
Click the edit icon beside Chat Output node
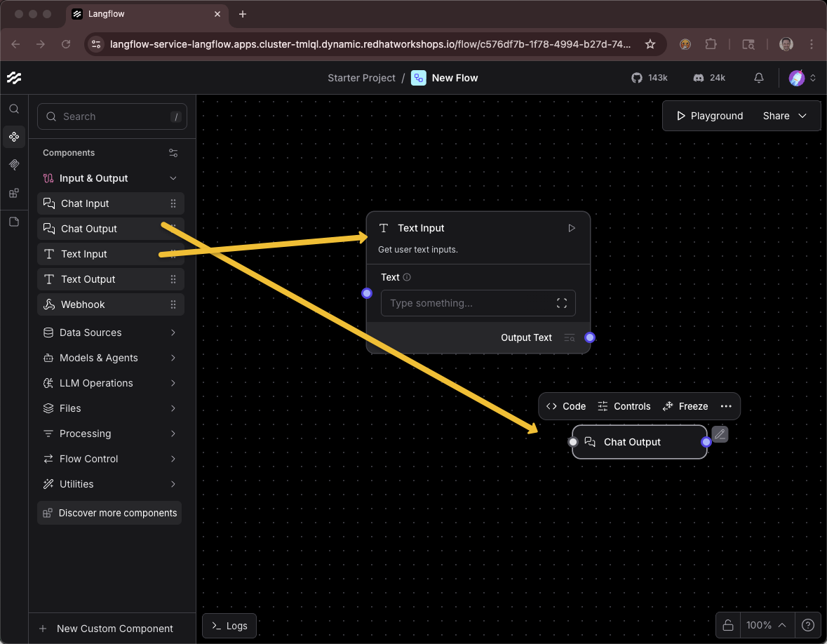pyautogui.click(x=720, y=434)
